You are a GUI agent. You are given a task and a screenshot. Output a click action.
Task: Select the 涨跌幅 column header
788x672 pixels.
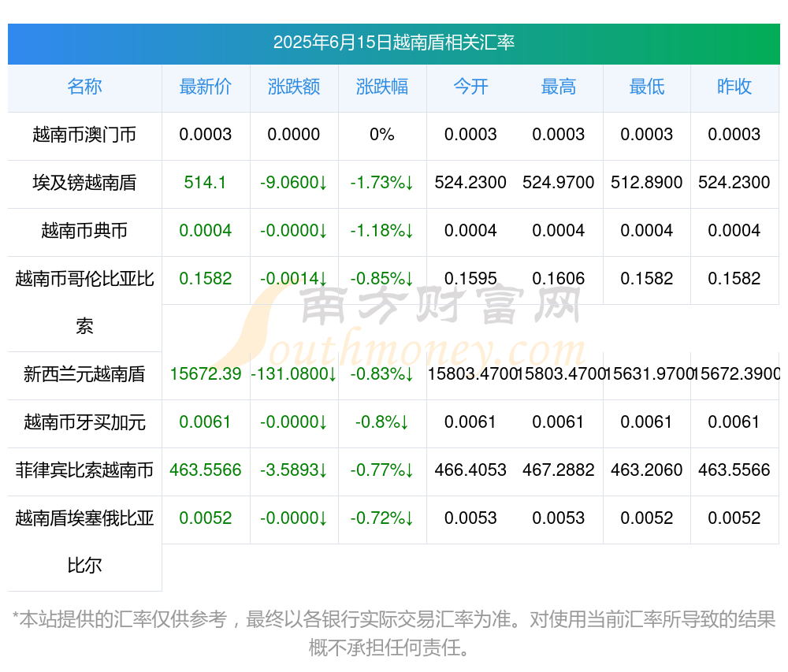pyautogui.click(x=382, y=87)
